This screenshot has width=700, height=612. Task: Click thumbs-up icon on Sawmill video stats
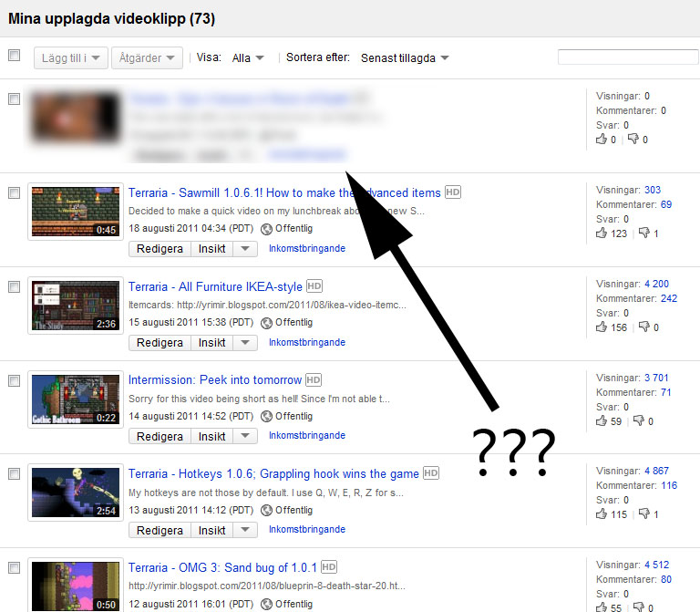pyautogui.click(x=602, y=233)
